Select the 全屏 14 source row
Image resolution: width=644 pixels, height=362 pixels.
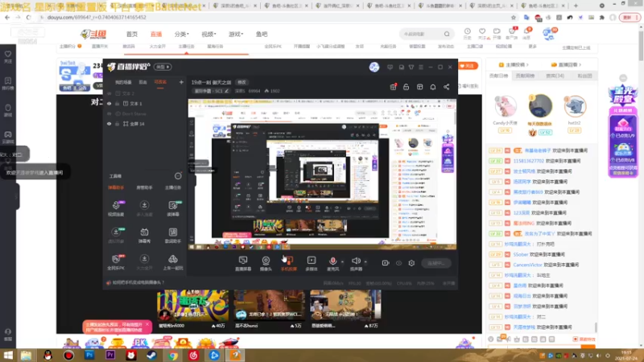tap(144, 124)
